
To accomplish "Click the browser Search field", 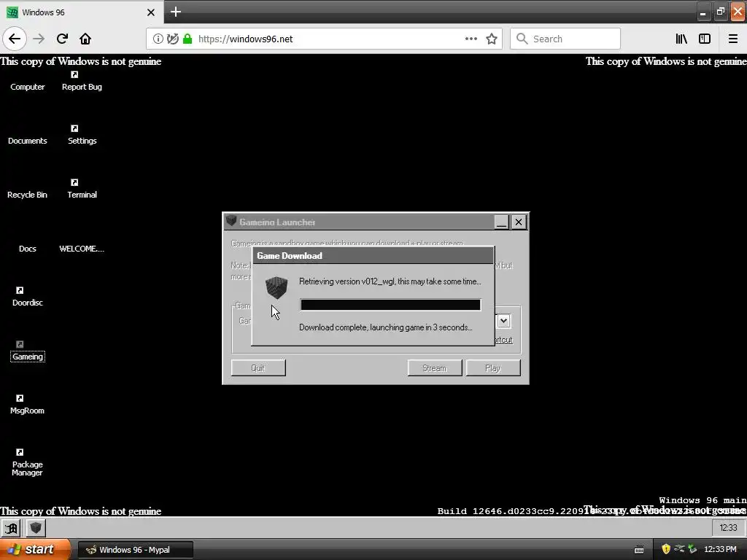I will pyautogui.click(x=565, y=39).
